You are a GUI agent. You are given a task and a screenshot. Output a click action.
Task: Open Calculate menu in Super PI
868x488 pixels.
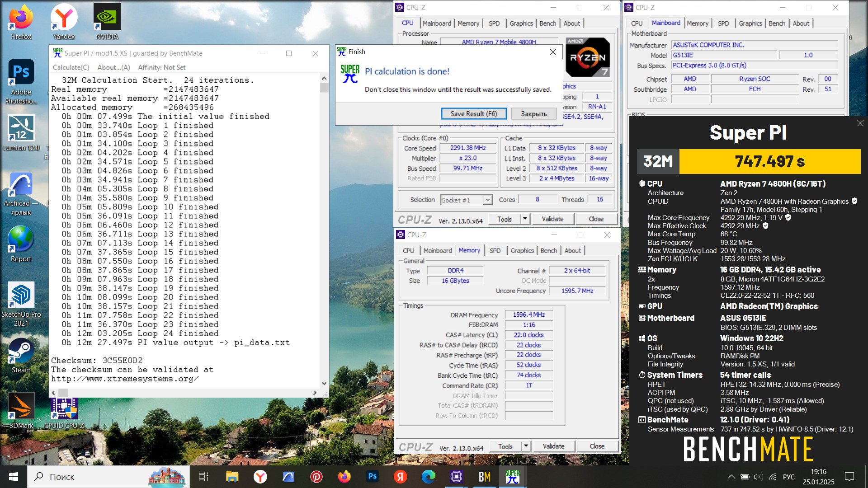71,67
